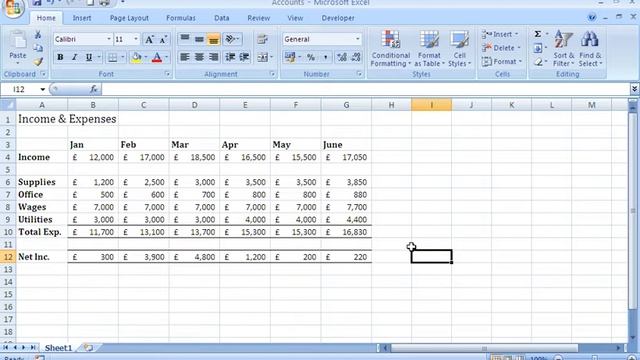The width and height of the screenshot is (640, 360).
Task: Click the Format Painter brush icon
Action: pos(38,61)
